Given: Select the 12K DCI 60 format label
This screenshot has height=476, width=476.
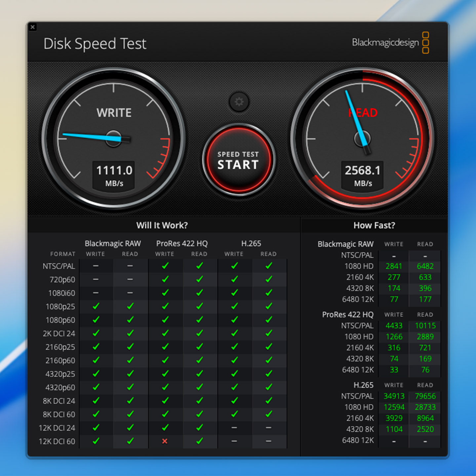Looking at the screenshot, I should pos(57,442).
